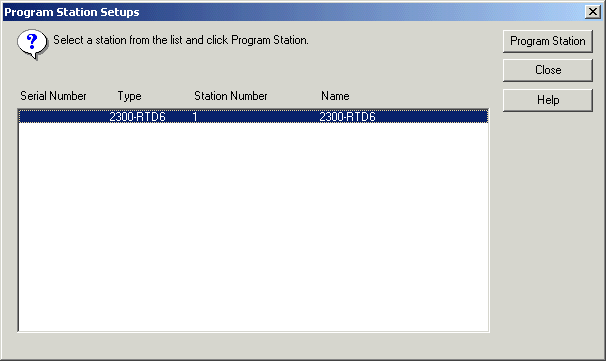Click the Station Number column header
606x361 pixels.
click(231, 96)
